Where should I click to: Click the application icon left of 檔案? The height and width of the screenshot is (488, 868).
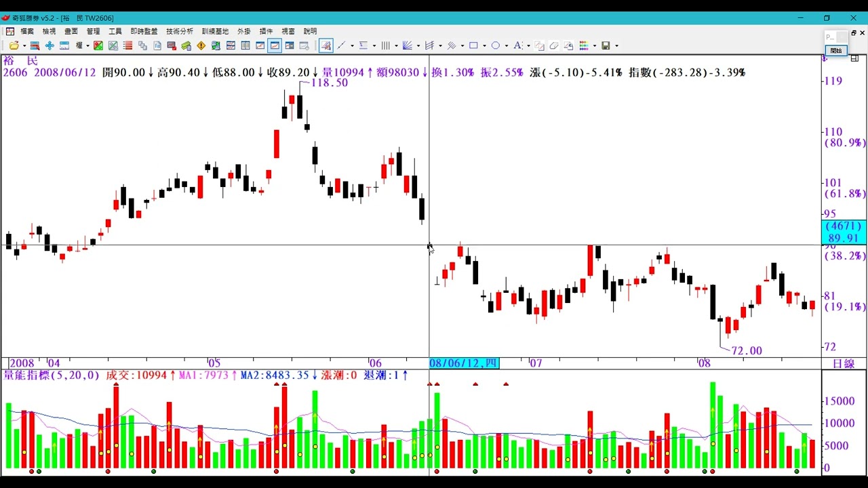click(x=10, y=31)
